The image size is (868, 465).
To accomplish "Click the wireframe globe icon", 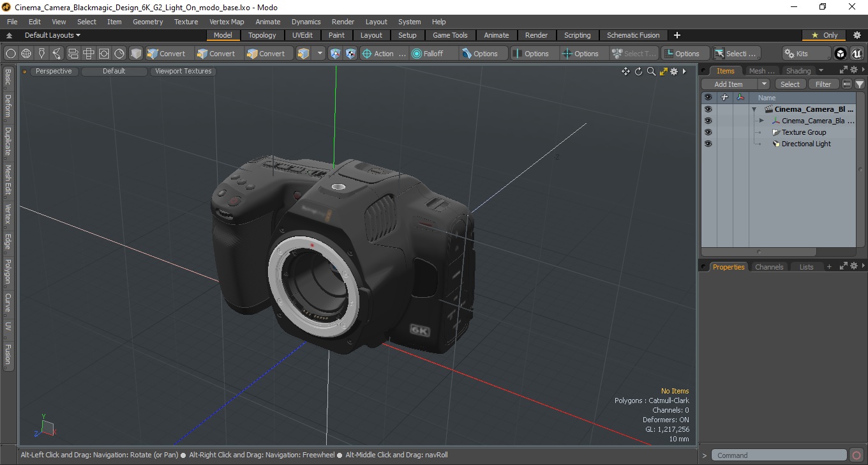I will pyautogui.click(x=26, y=54).
